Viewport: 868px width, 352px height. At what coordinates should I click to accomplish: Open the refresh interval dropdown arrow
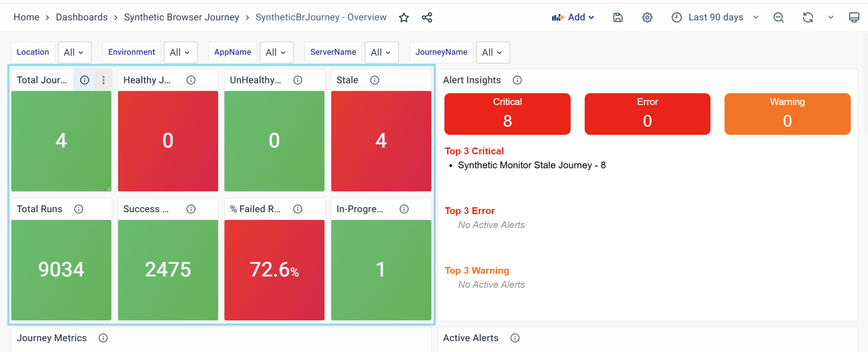tap(830, 18)
